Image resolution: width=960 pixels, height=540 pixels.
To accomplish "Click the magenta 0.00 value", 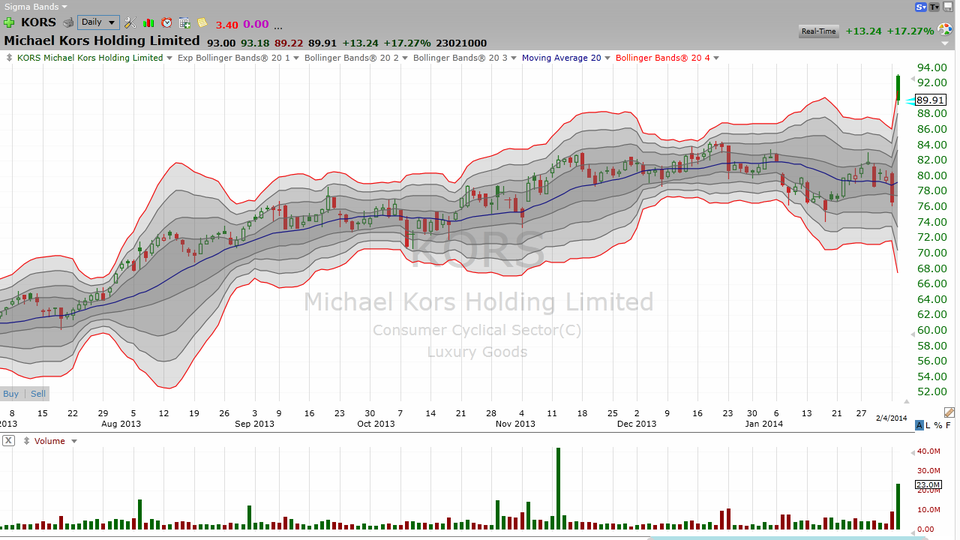I will pos(256,24).
